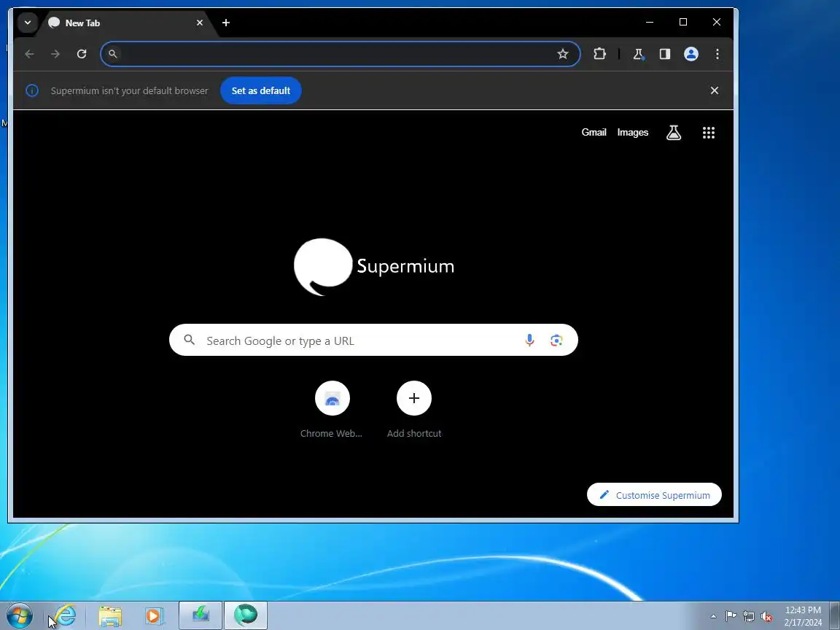Click Customise Supermium button
The width and height of the screenshot is (840, 630).
pos(654,495)
